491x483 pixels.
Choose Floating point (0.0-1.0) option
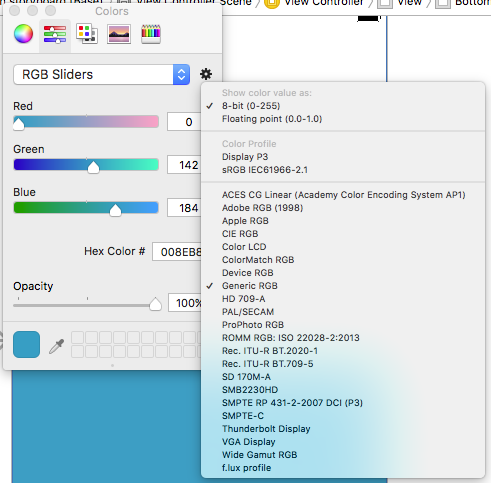[343, 119]
